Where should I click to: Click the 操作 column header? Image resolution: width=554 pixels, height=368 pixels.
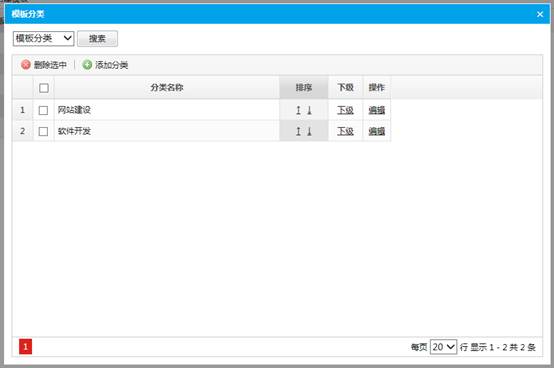pyautogui.click(x=377, y=88)
